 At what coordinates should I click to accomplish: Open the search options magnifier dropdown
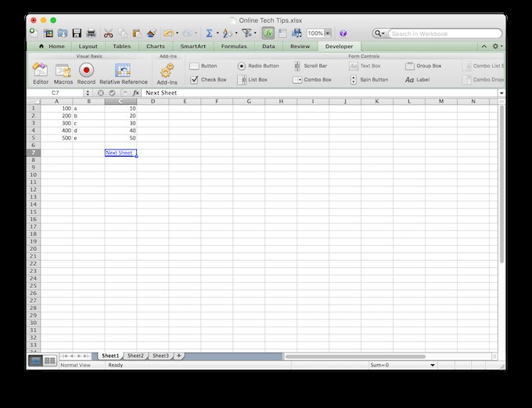click(x=379, y=34)
